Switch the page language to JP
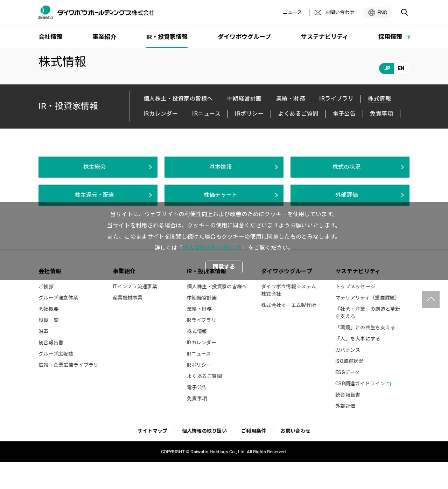448x489 pixels. click(387, 68)
